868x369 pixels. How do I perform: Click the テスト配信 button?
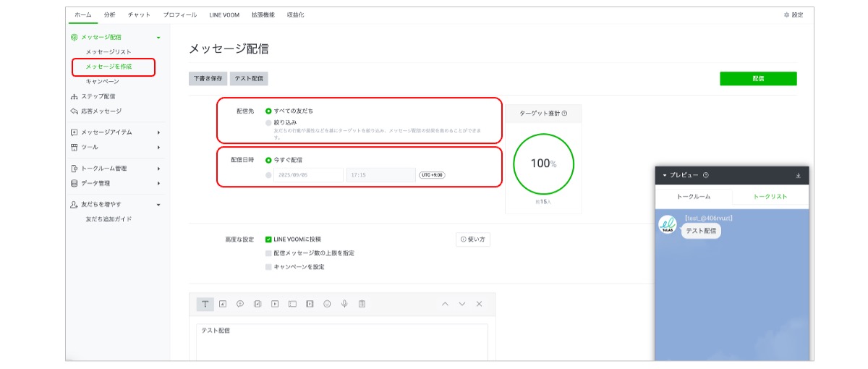(x=249, y=78)
